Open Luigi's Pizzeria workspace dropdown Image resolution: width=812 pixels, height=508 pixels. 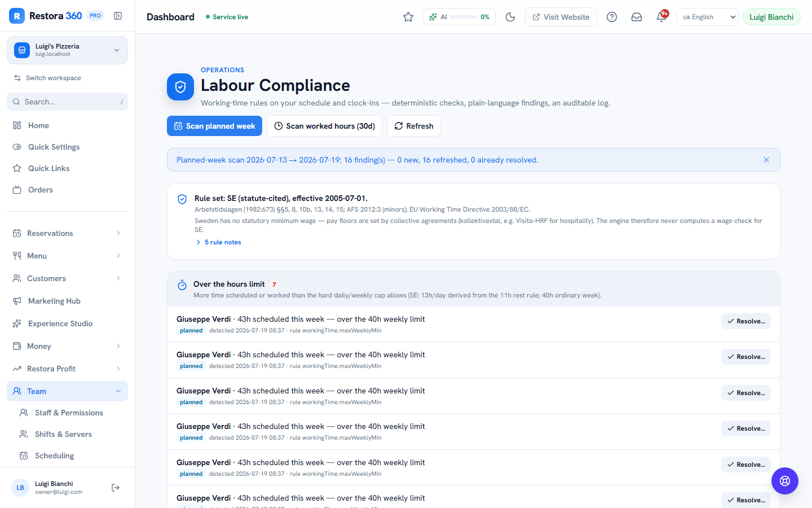click(67, 50)
